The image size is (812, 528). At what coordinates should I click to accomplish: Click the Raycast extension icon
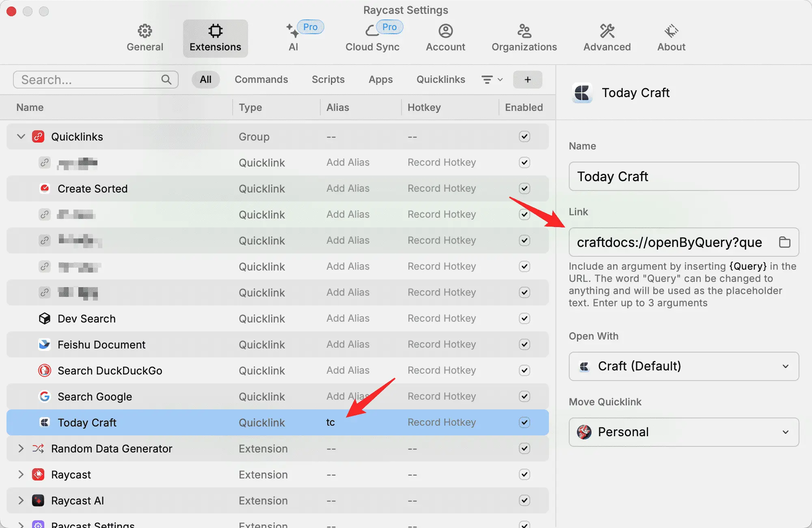[38, 474]
